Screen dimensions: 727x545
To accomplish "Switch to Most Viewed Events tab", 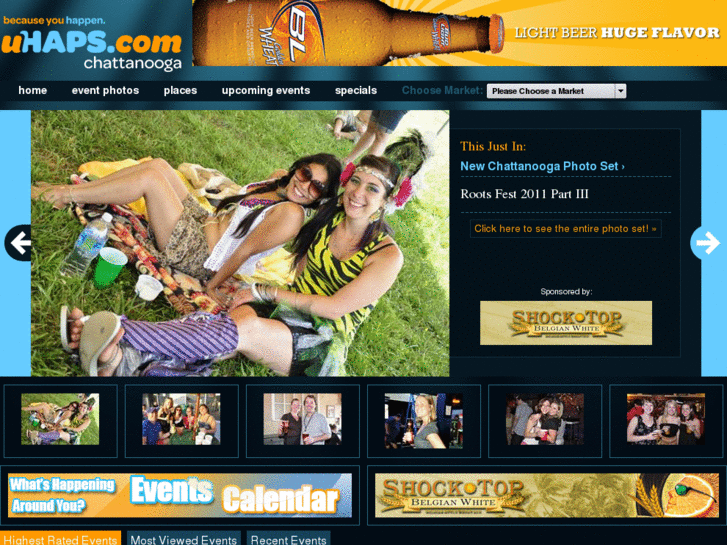I will point(184,538).
